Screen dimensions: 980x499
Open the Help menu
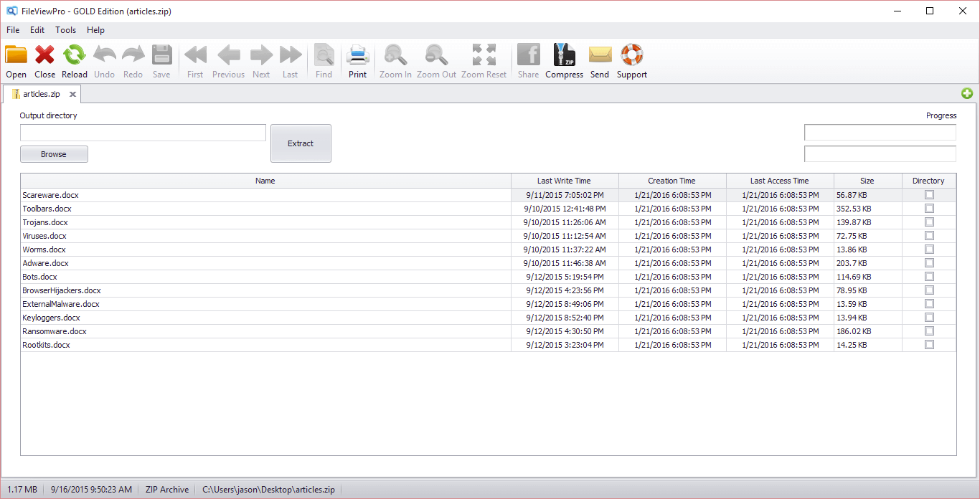[95, 30]
